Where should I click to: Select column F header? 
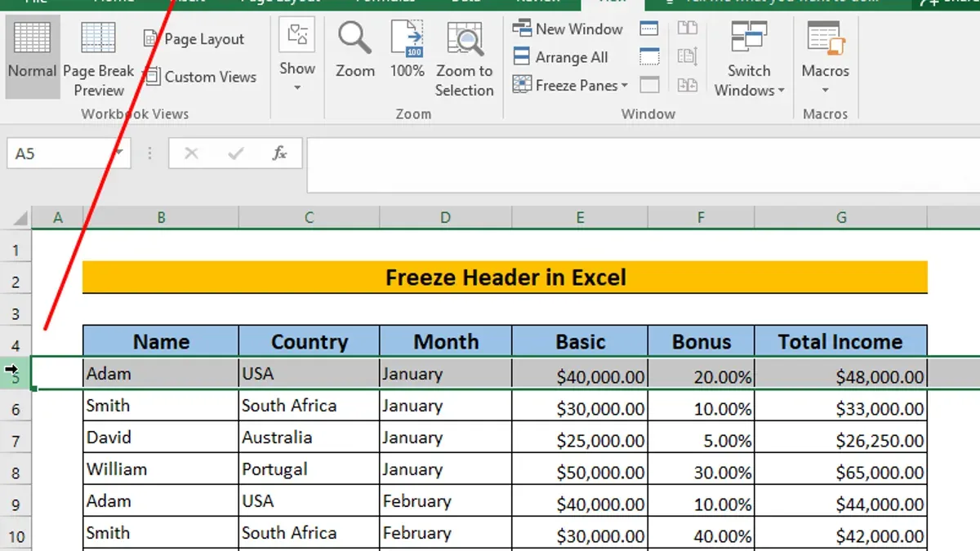pyautogui.click(x=701, y=218)
